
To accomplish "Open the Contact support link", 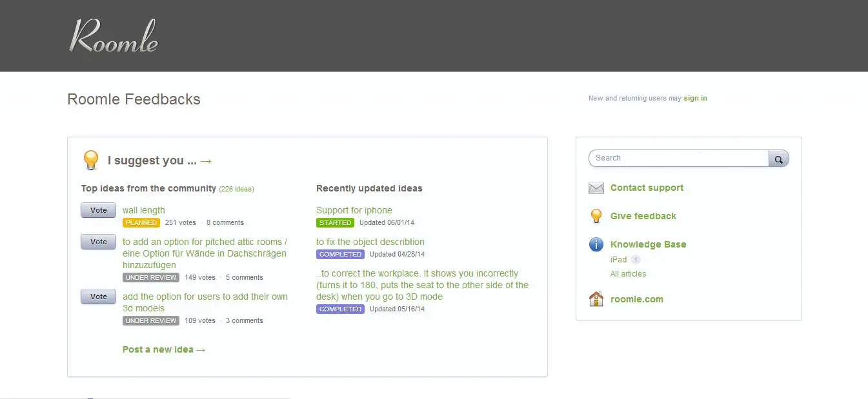I will click(x=647, y=188).
